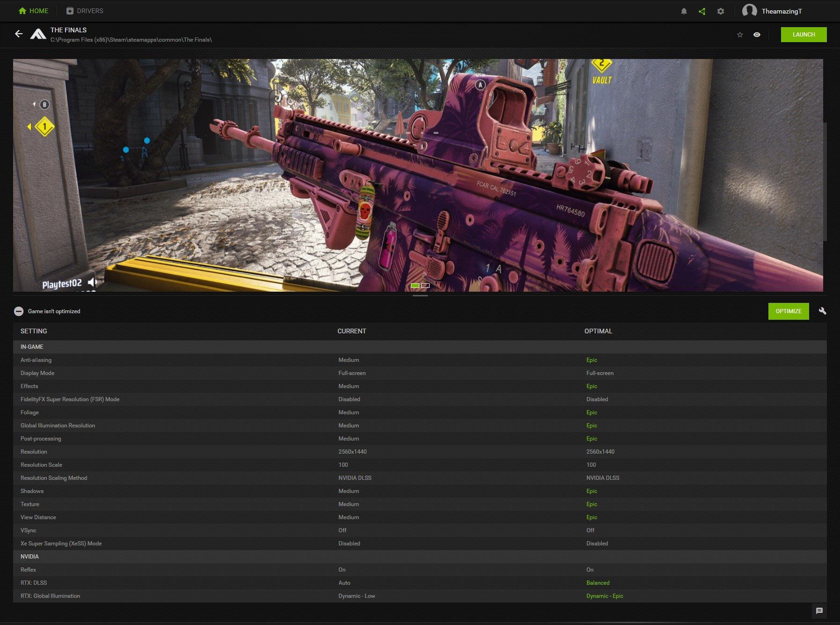Click optimal Dynamic - Epic value

pyautogui.click(x=605, y=596)
